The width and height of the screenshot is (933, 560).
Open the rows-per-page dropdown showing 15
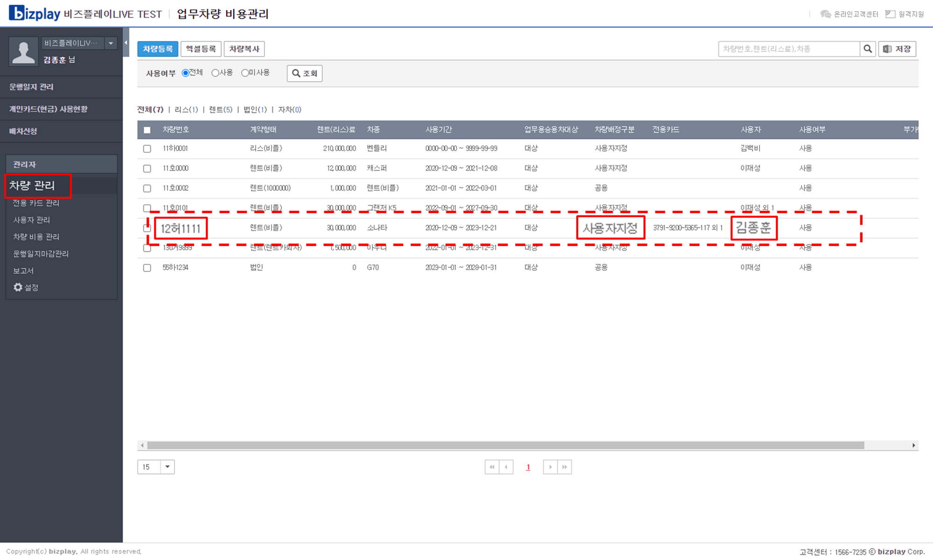tap(156, 467)
